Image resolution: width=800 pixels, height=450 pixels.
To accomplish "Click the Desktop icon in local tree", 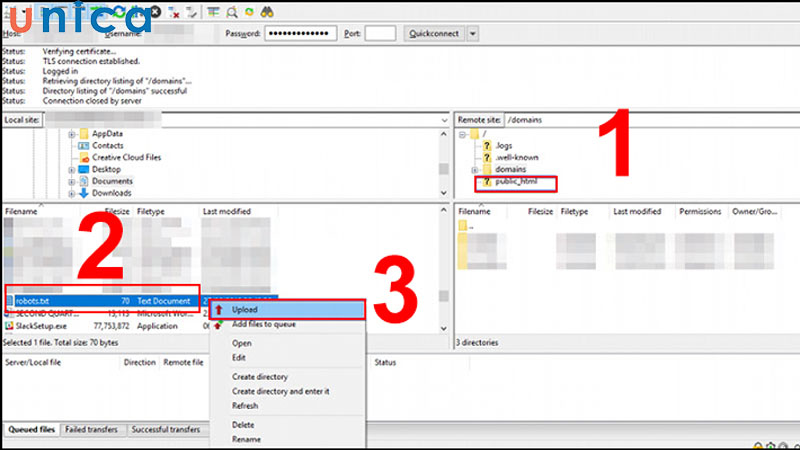I will (x=84, y=169).
